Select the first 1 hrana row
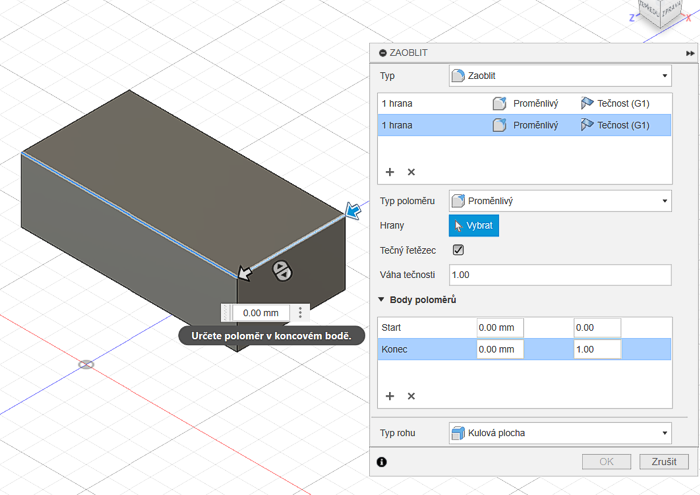Viewport: 700px width, 495px height. 430,103
